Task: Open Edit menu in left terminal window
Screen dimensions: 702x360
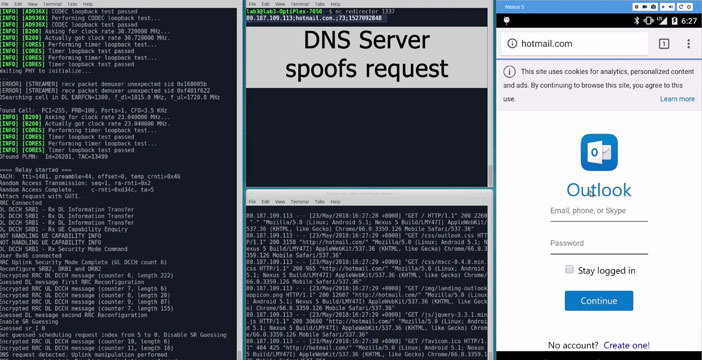Action: point(18,4)
